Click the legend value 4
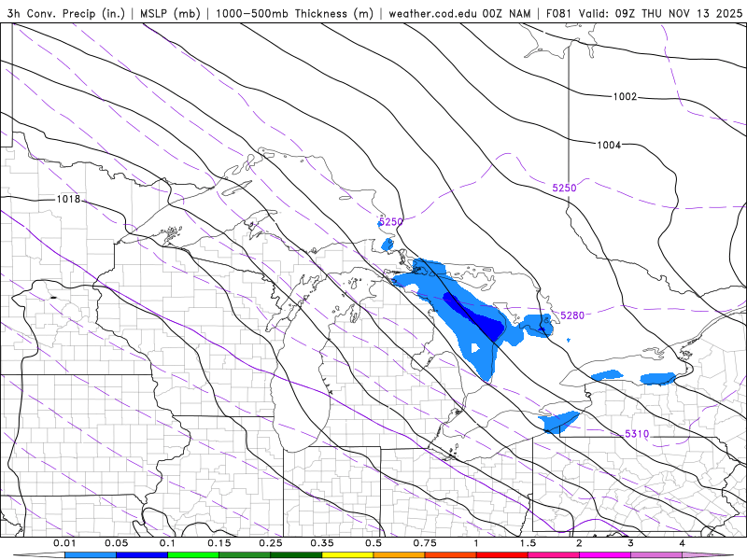747x560 pixels. tap(682, 543)
